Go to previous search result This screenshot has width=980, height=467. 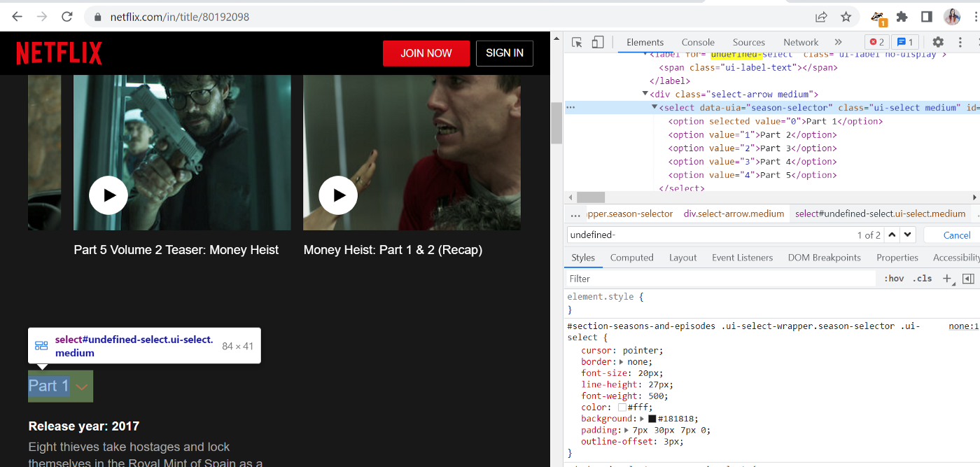(x=892, y=235)
